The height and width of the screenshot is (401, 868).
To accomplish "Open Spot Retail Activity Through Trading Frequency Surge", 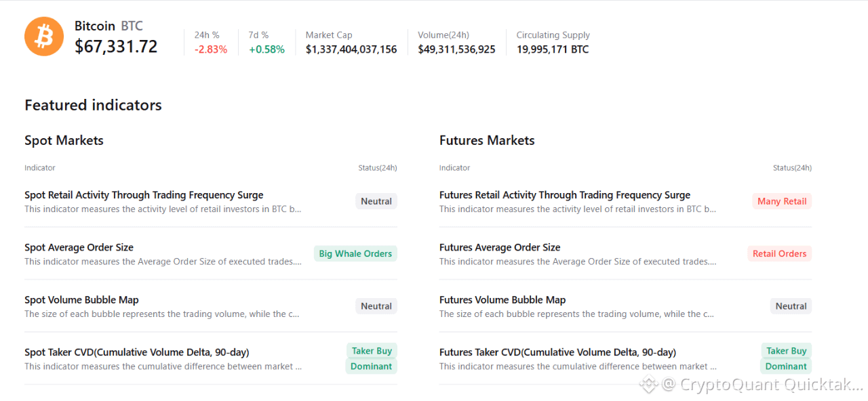I will tap(144, 195).
